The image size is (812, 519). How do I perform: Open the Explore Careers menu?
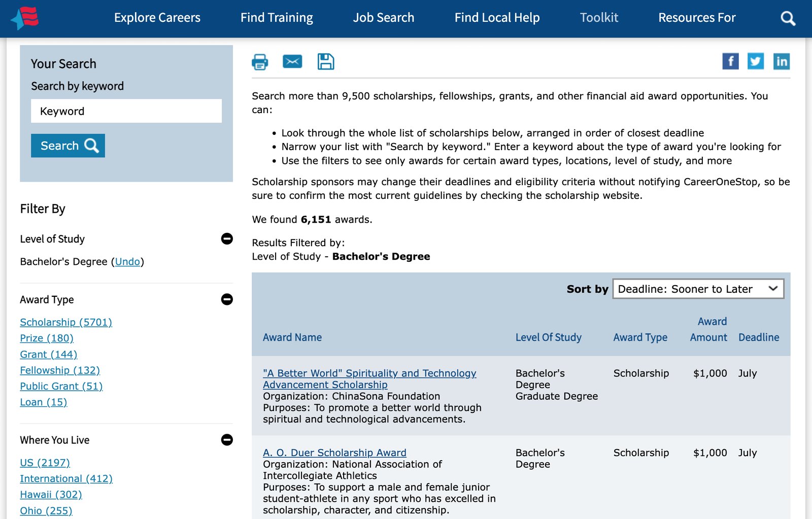point(157,18)
